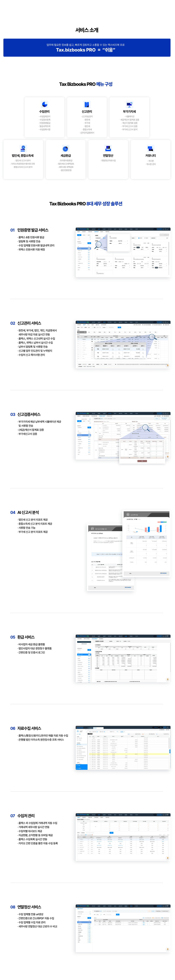
Task: Click the 04 AI 신고서 분석 title
Action: pyautogui.click(x=24, y=513)
